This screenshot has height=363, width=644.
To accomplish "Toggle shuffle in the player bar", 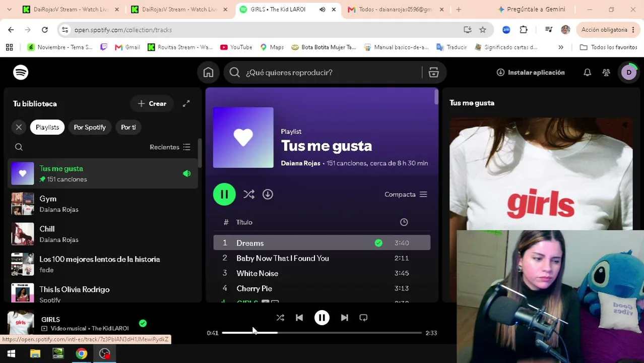I will tap(280, 318).
